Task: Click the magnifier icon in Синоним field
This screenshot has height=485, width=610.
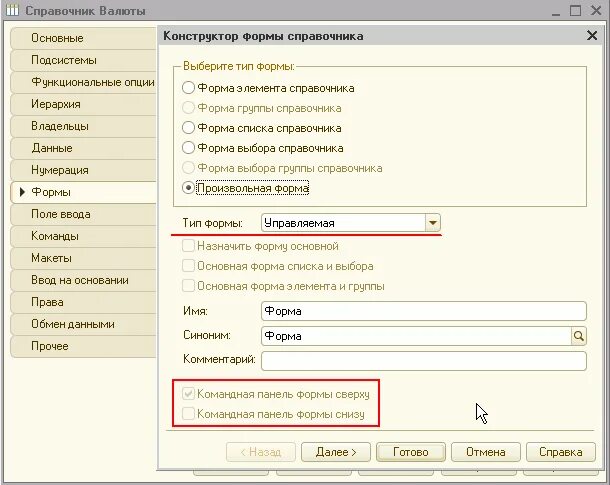Action: [x=578, y=336]
